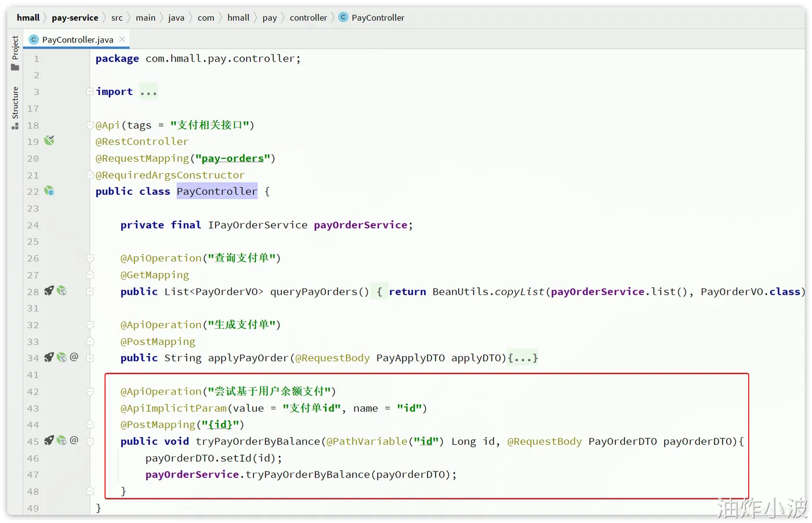Click the "查询支付单" ApiOperation string
The width and height of the screenshot is (812, 523).
pos(241,258)
